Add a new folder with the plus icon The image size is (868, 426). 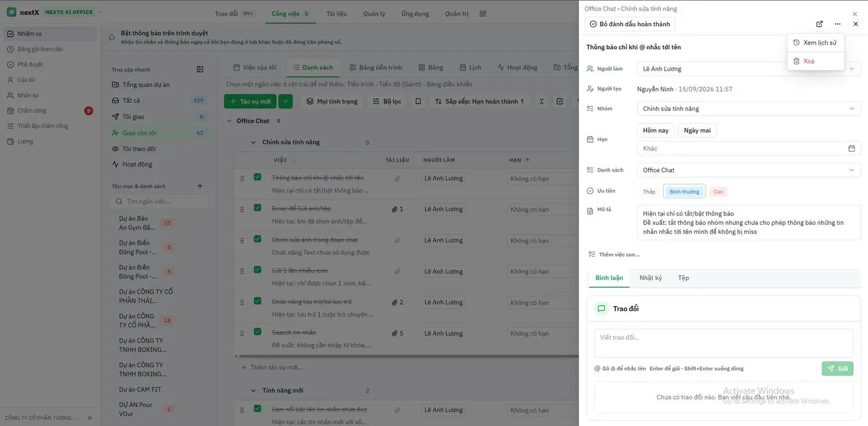click(x=200, y=186)
